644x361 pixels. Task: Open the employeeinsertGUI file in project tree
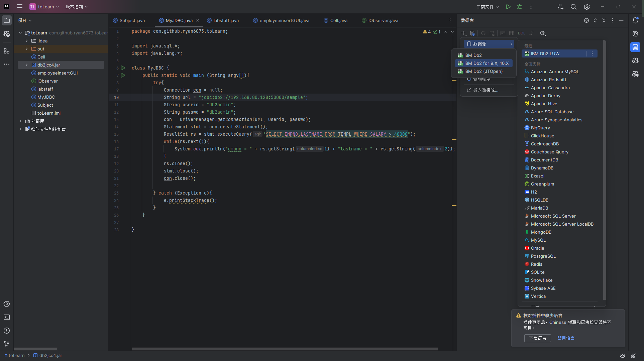click(x=58, y=73)
